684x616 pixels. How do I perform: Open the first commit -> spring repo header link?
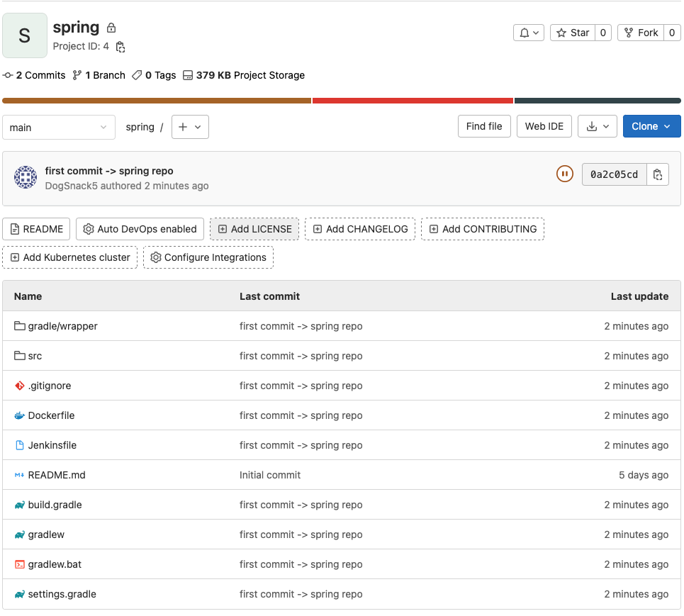109,171
